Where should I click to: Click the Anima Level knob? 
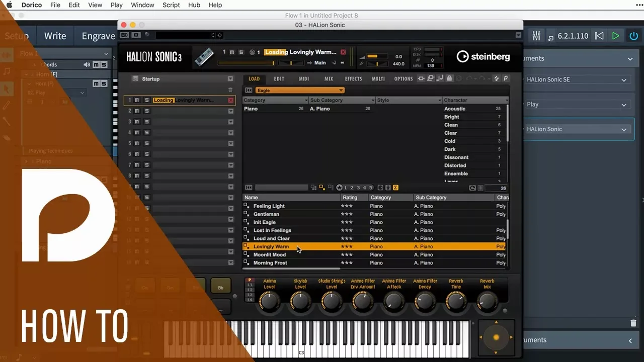click(269, 302)
